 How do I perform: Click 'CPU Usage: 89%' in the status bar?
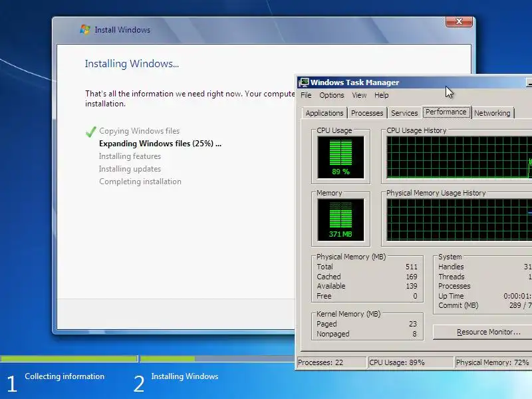point(397,362)
